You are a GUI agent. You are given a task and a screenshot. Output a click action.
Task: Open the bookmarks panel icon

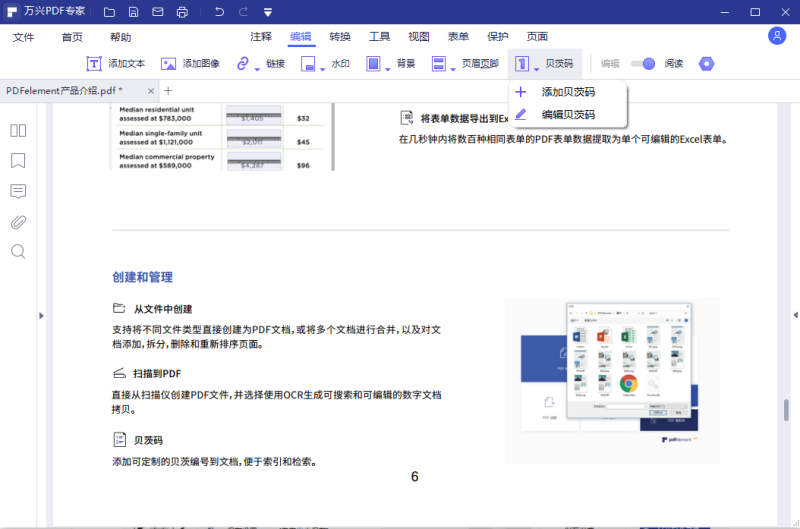click(x=18, y=161)
